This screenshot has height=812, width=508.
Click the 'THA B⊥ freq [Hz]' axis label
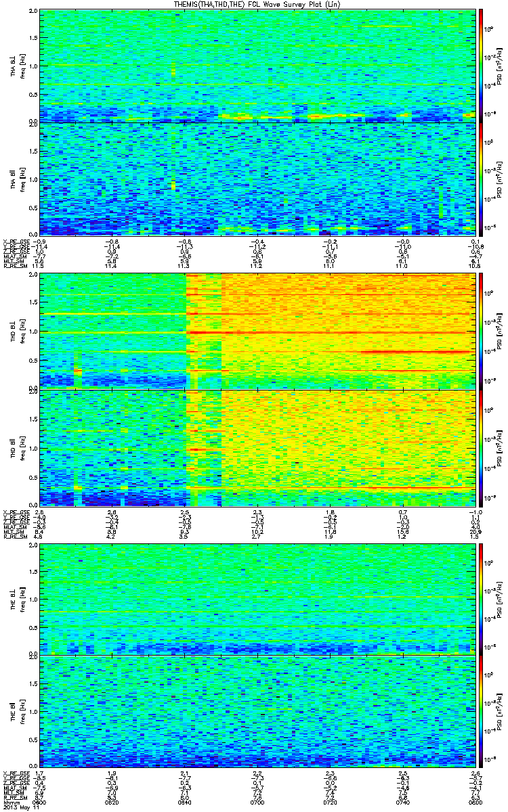[x=16, y=66]
